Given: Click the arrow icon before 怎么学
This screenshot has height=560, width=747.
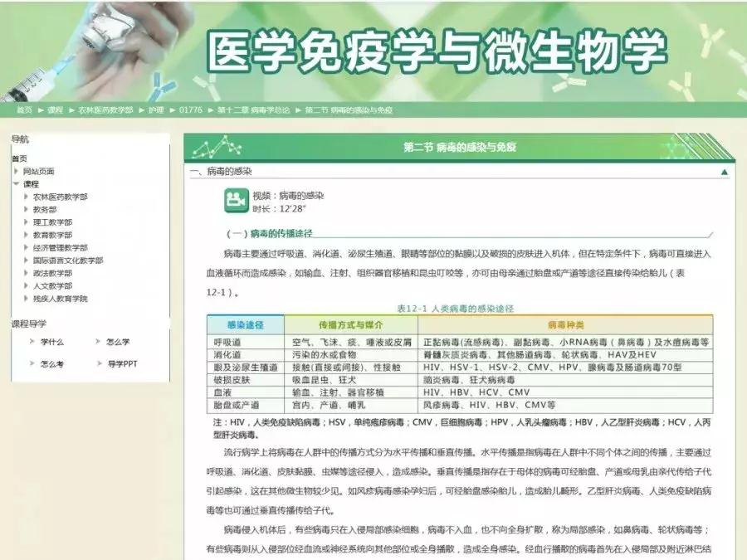Looking at the screenshot, I should pos(99,342).
